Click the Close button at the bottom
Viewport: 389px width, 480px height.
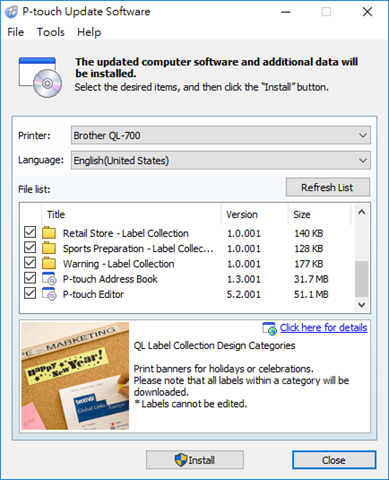334,460
